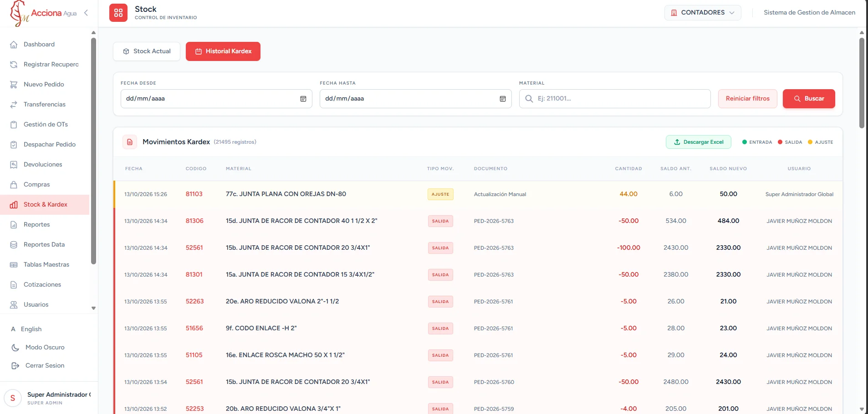Click the CANTIDAD column header
This screenshot has width=868, height=414.
tap(628, 169)
